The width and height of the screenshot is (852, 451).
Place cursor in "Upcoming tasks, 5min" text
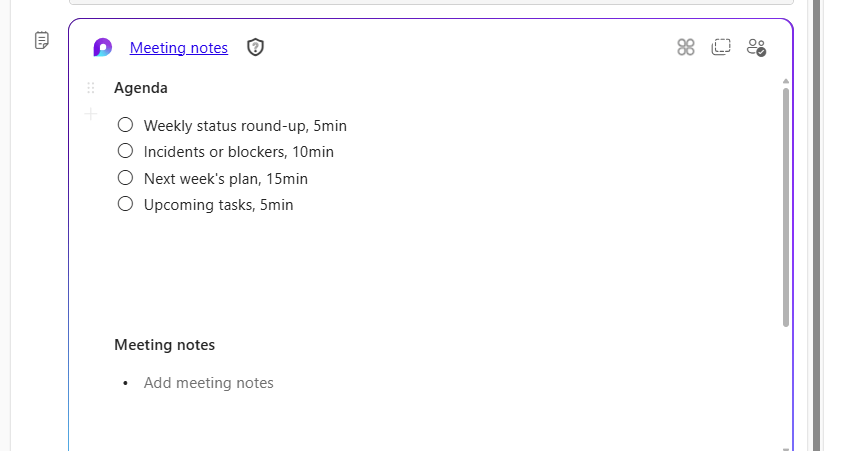coord(218,205)
